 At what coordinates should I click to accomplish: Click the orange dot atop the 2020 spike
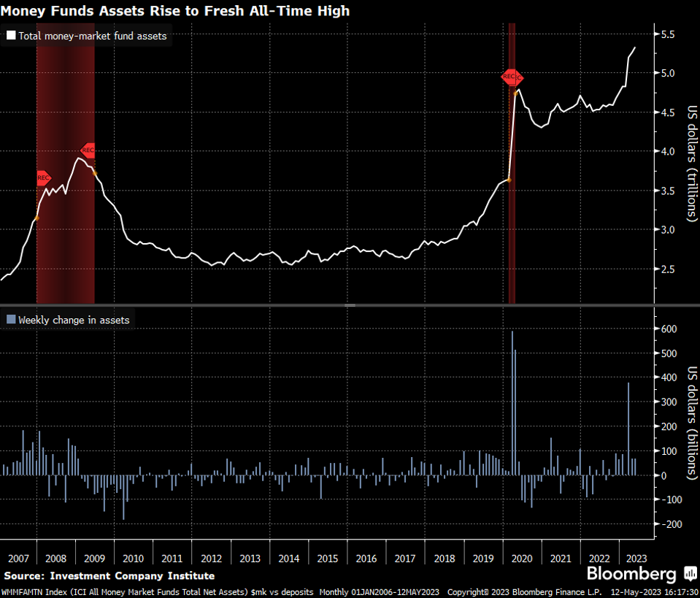coord(516,92)
